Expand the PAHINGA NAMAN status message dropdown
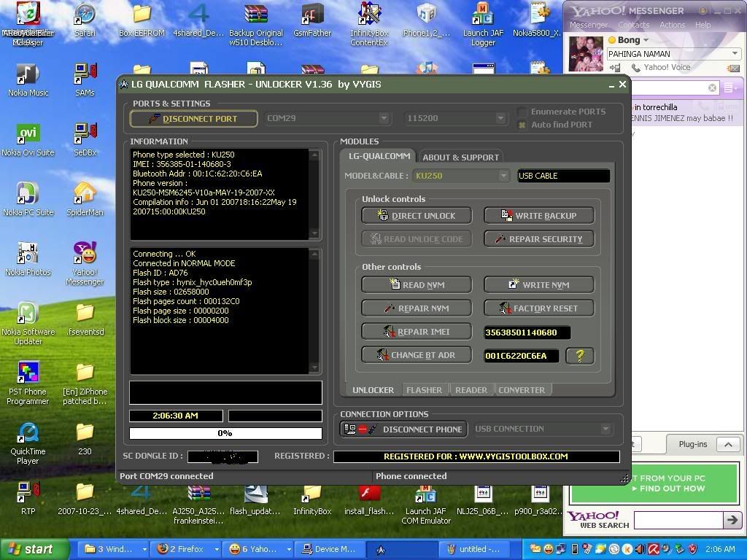Screen dimensions: 747x560 [735, 54]
